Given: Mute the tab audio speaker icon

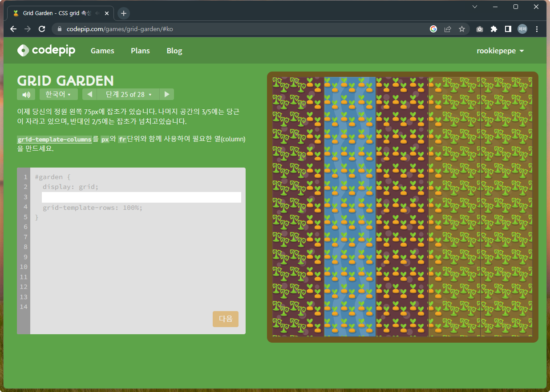Looking at the screenshot, I should (x=97, y=13).
